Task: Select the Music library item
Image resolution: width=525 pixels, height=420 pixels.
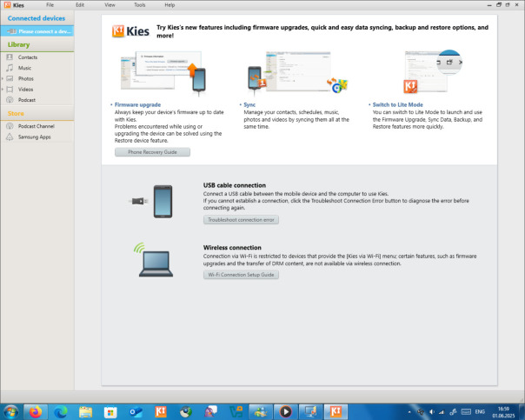Action: click(37, 68)
